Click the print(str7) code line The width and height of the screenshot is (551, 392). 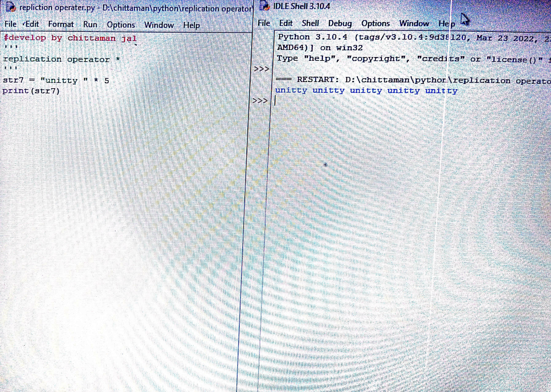tap(31, 91)
